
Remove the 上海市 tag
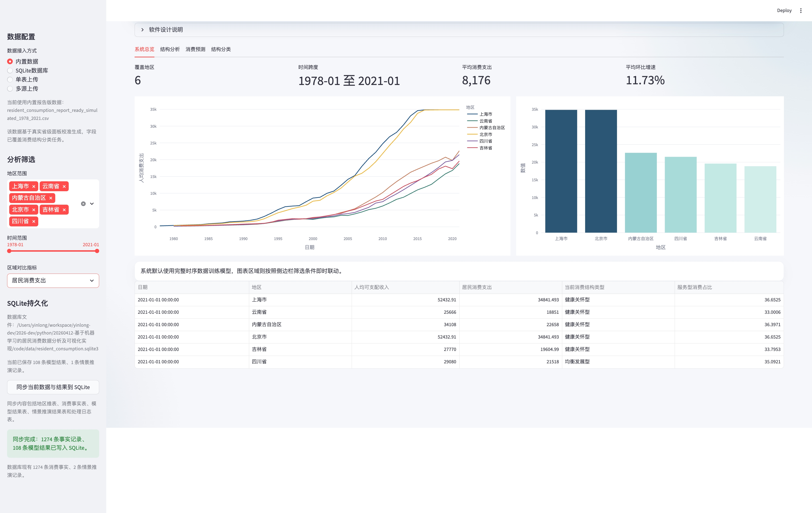(34, 187)
